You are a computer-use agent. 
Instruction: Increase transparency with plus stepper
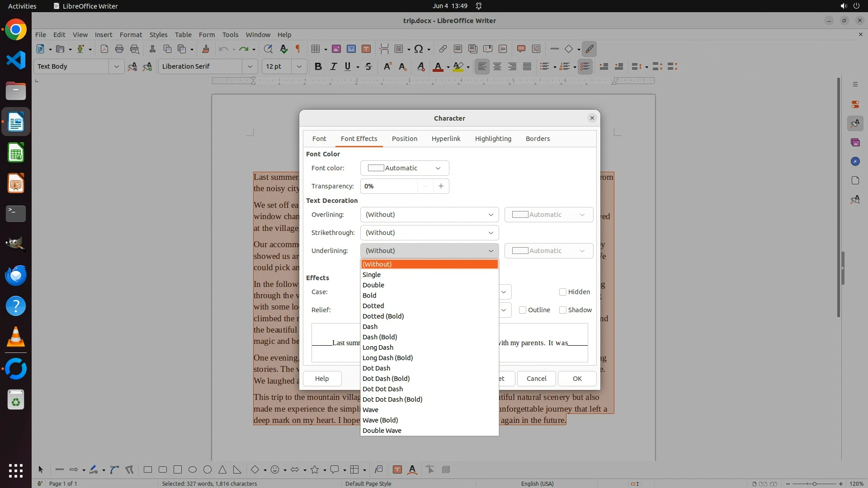point(441,186)
